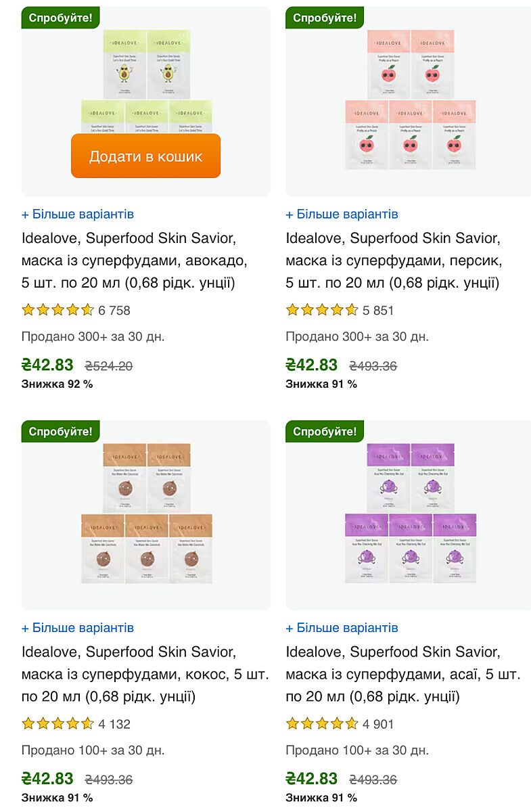Open the coconut mask product image
Screen dimensions: 531x812
click(x=146, y=514)
